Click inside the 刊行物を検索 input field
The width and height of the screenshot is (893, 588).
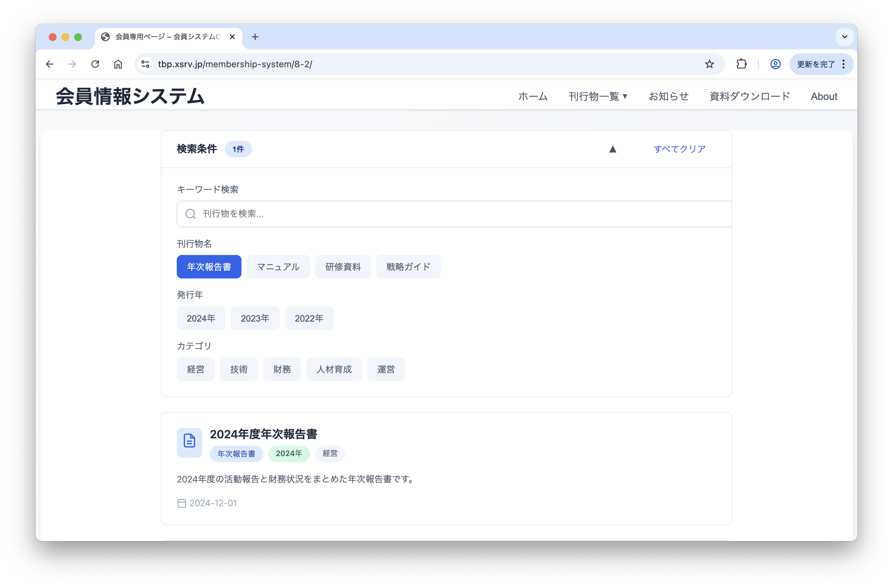click(x=338, y=214)
